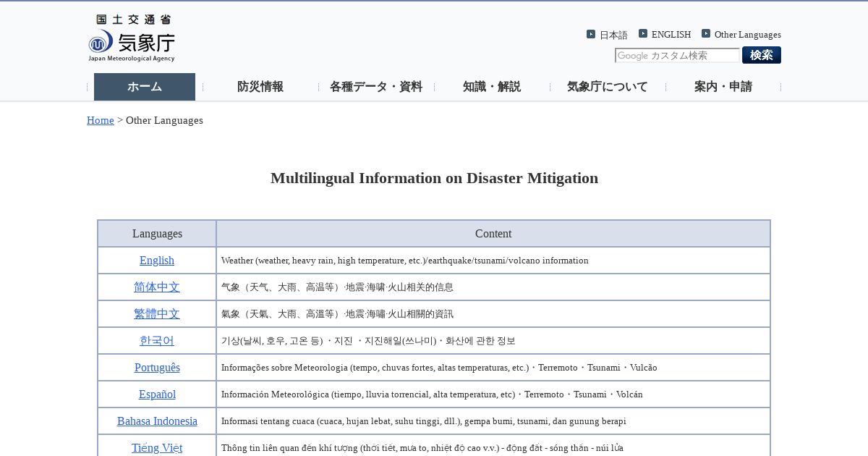Screen dimensions: 868x456
Task: Open the 繁體中文 language page
Action: [x=157, y=314]
